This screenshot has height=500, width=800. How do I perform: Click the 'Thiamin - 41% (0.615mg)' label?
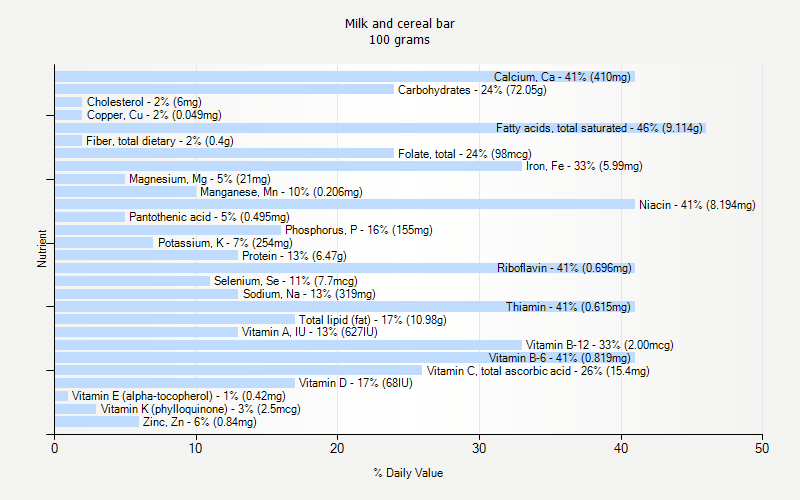click(568, 307)
